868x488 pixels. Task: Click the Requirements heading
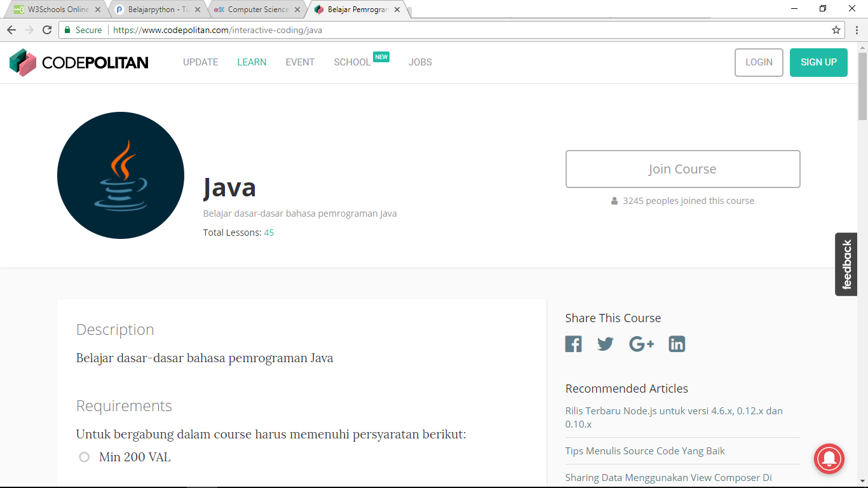coord(124,406)
